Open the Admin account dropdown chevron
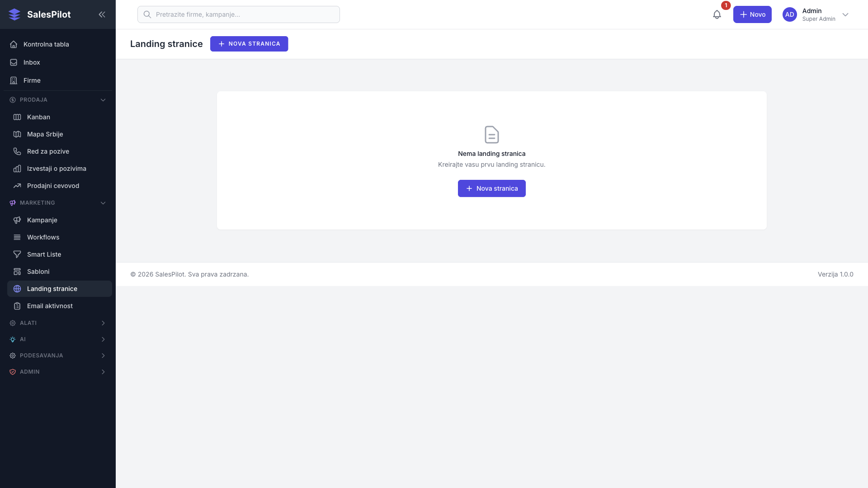The image size is (868, 488). tap(845, 14)
